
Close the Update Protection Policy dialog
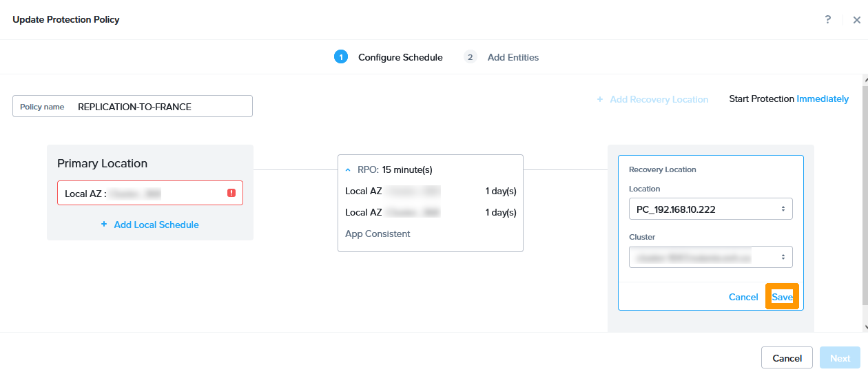click(856, 20)
